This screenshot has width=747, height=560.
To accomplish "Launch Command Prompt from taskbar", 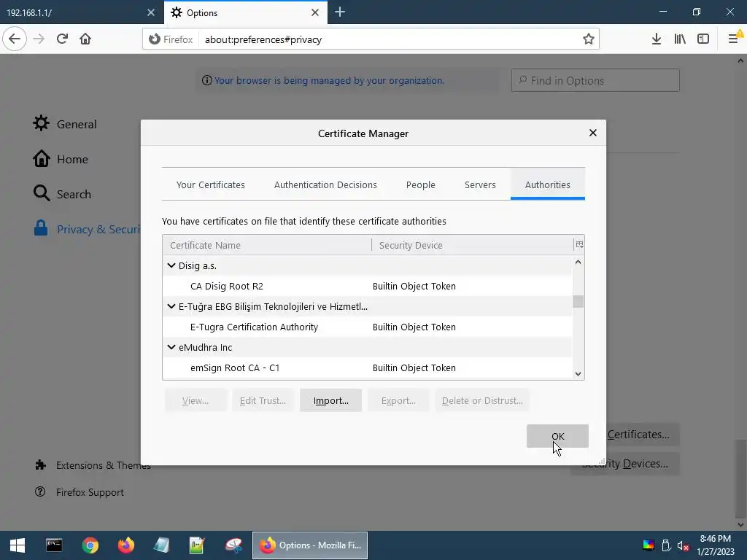I will [x=54, y=545].
